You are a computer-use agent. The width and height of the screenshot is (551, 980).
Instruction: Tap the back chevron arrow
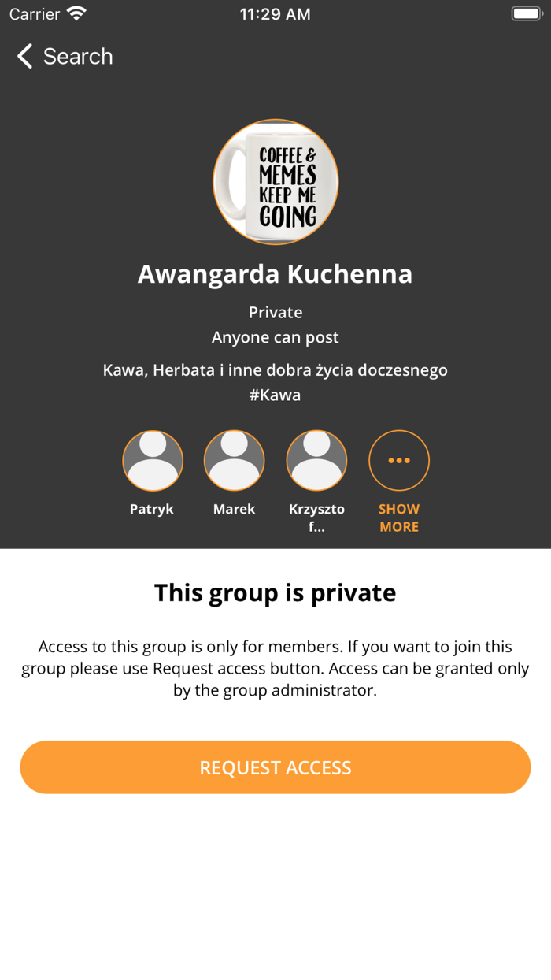click(x=25, y=56)
